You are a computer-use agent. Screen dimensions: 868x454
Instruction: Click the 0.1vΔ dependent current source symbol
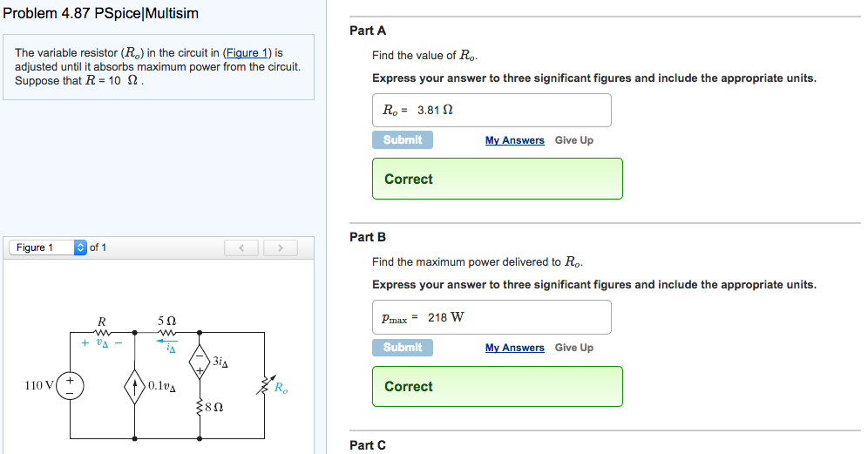[x=135, y=385]
